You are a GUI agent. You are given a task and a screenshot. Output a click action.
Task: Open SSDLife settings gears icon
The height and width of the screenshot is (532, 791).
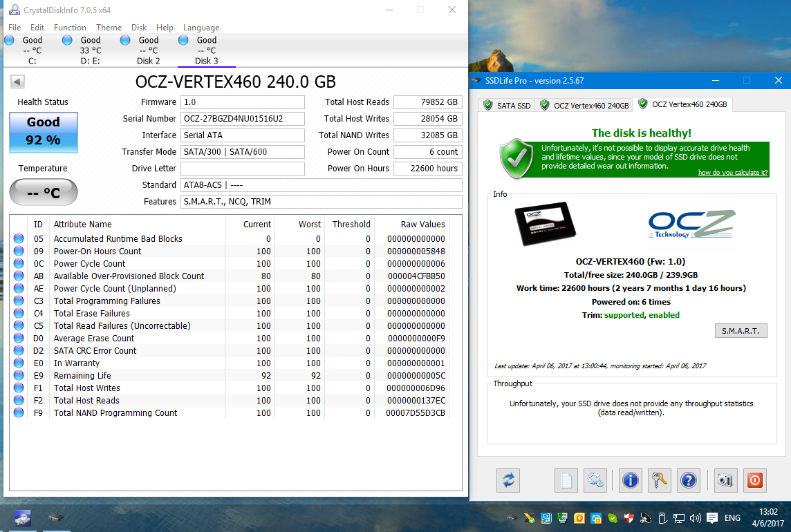tap(595, 480)
